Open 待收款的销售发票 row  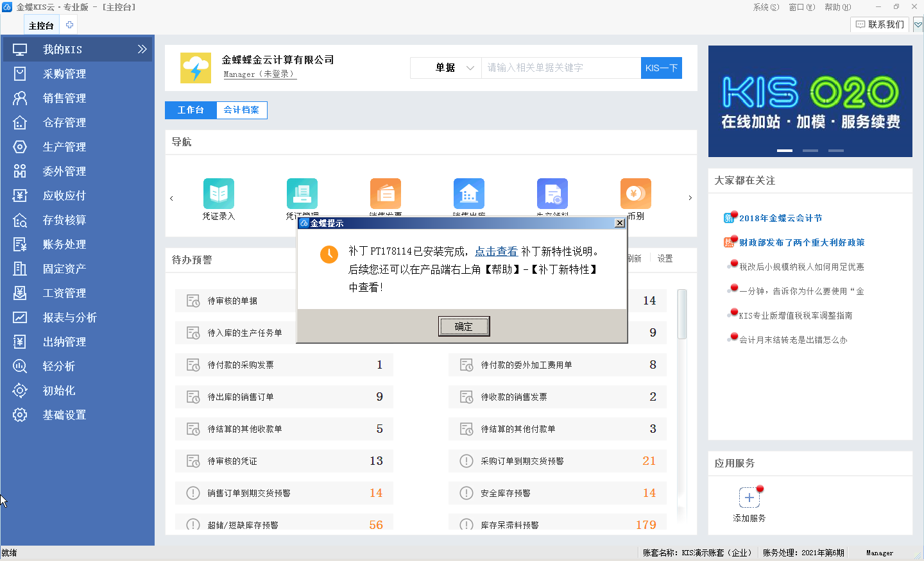(558, 397)
